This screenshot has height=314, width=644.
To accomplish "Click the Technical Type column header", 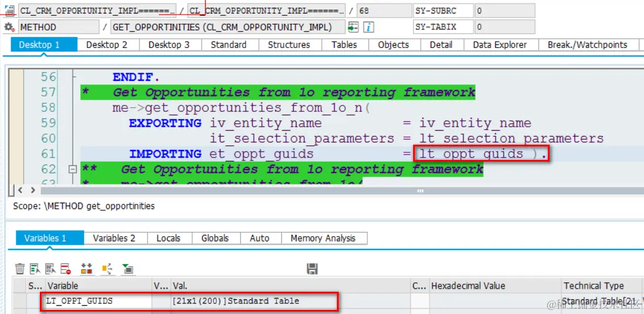I will coord(601,286).
